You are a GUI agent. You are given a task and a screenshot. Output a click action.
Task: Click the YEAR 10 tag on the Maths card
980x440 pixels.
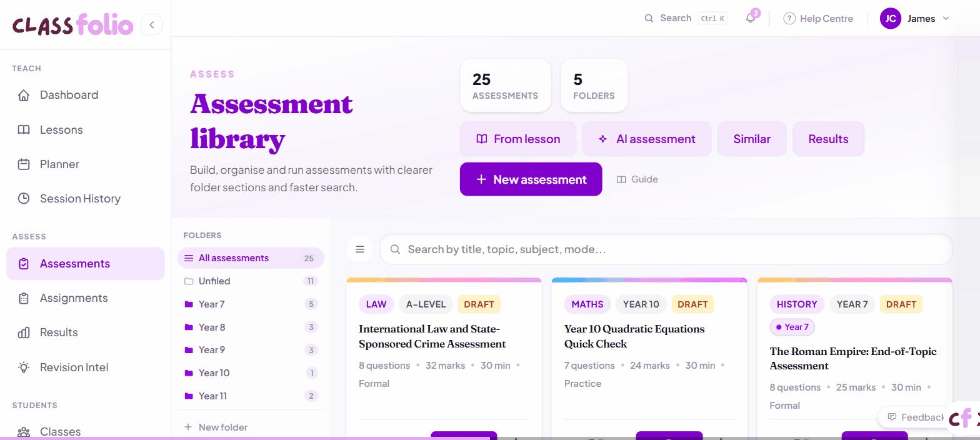point(641,304)
